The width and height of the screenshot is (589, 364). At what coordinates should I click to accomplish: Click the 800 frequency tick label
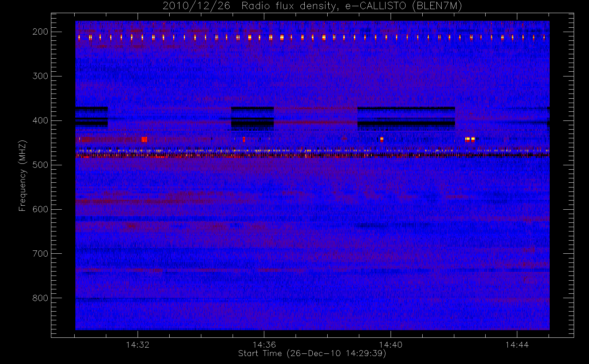(x=40, y=298)
